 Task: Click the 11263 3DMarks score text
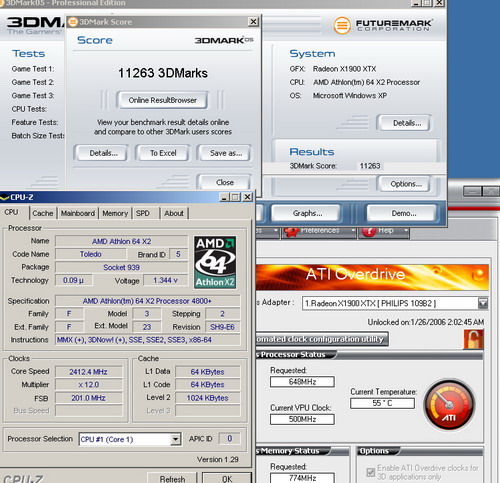163,73
